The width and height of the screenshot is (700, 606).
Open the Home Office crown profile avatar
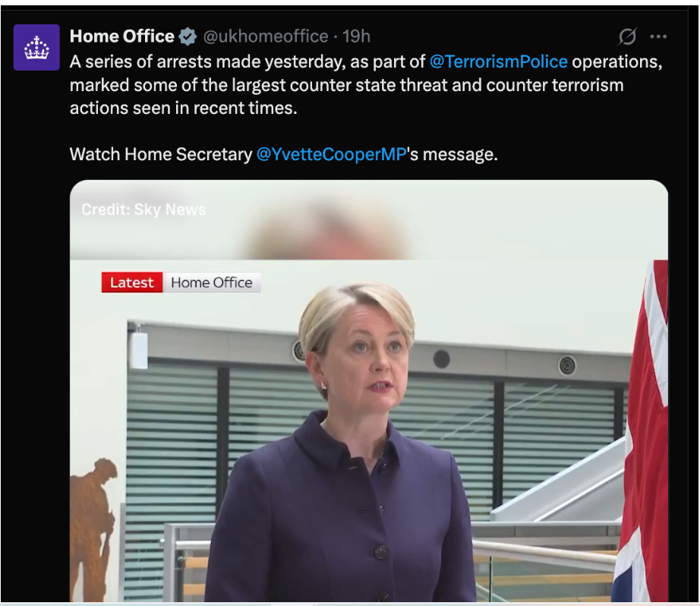tap(36, 47)
